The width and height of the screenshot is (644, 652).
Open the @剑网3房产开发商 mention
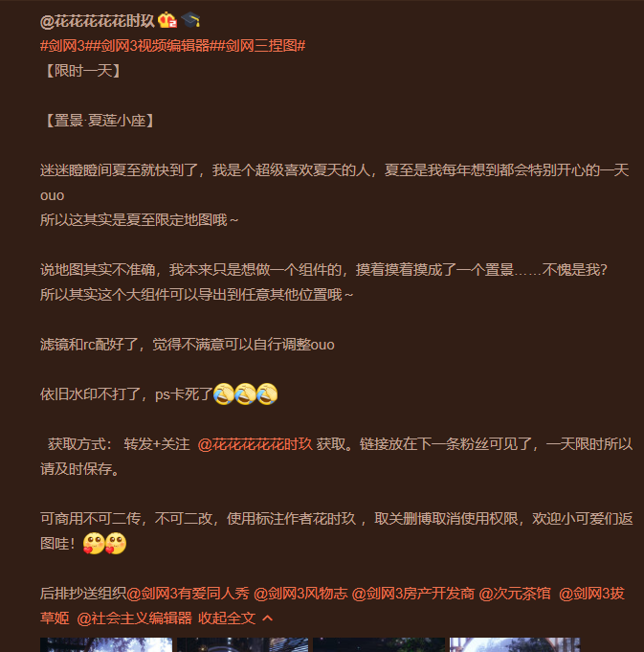[x=413, y=594]
